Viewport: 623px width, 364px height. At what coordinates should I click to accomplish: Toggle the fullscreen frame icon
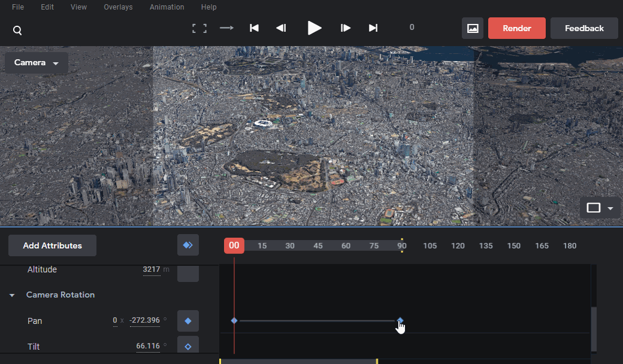[x=199, y=28]
